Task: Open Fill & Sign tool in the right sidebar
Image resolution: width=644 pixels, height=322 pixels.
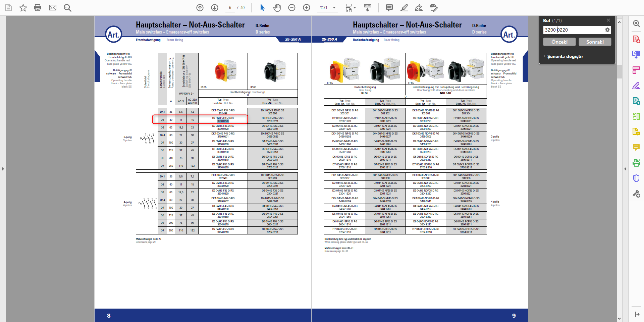Action: [x=636, y=86]
